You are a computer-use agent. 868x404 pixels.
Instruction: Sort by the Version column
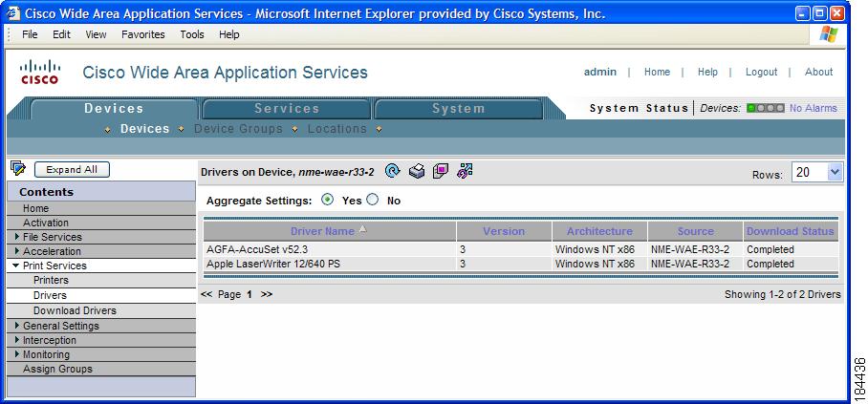pyautogui.click(x=504, y=231)
